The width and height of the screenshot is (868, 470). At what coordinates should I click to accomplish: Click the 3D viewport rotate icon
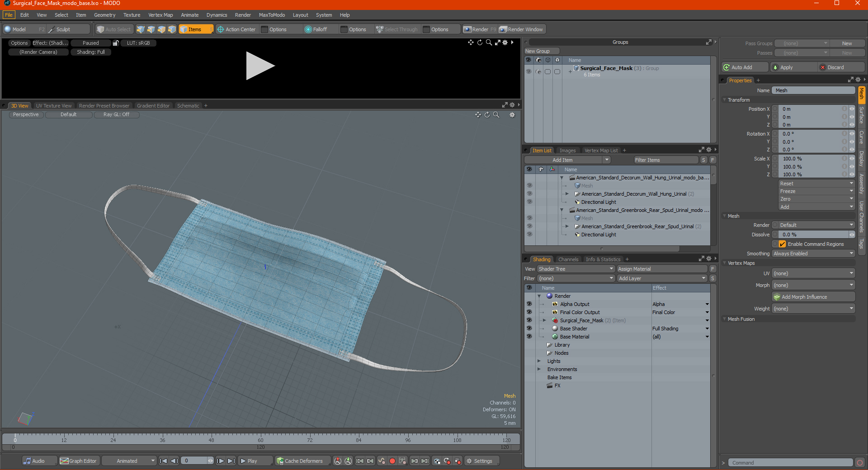487,115
